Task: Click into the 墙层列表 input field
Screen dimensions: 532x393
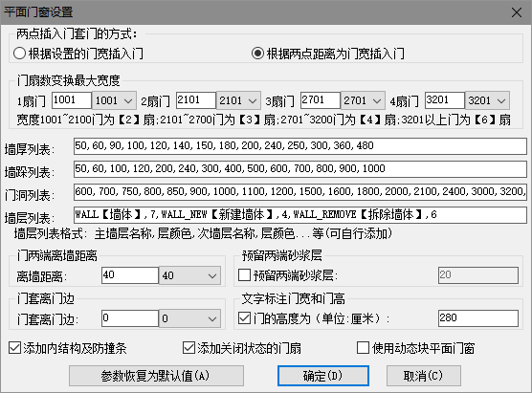Action: click(300, 215)
